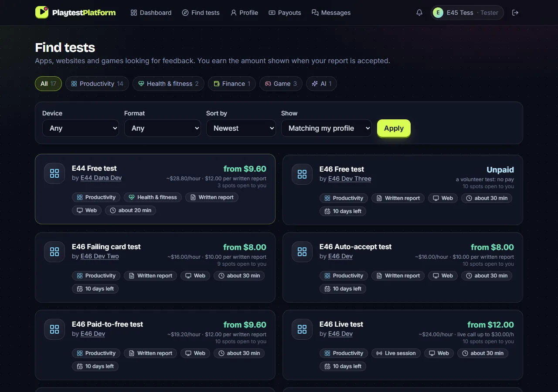This screenshot has height=392, width=558.
Task: Open the Messages nav item
Action: (331, 13)
